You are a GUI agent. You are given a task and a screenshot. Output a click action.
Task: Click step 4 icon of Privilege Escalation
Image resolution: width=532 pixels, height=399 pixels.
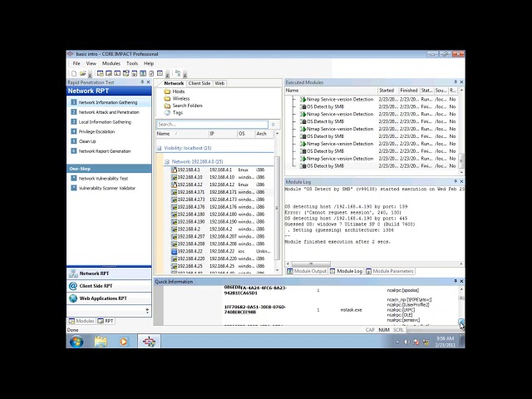pos(74,131)
